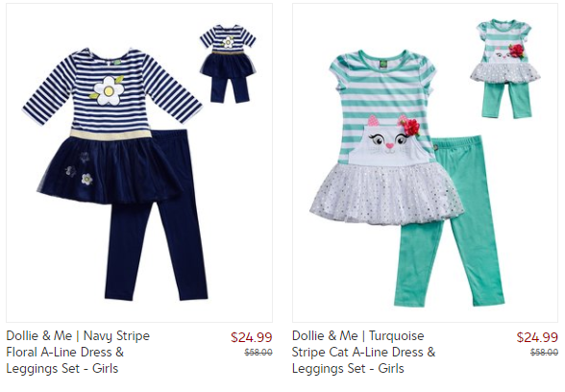Click the Navy Stripe Floral A-Line Dress title
The height and width of the screenshot is (392, 565).
tap(78, 352)
